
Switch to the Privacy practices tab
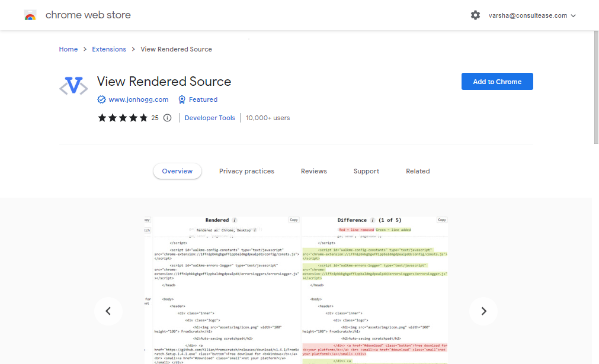click(x=247, y=171)
